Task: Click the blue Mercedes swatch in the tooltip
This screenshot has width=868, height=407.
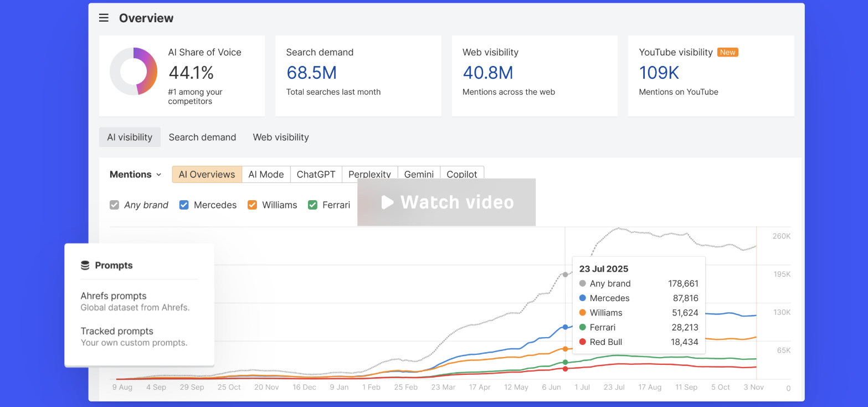Action: (x=582, y=298)
